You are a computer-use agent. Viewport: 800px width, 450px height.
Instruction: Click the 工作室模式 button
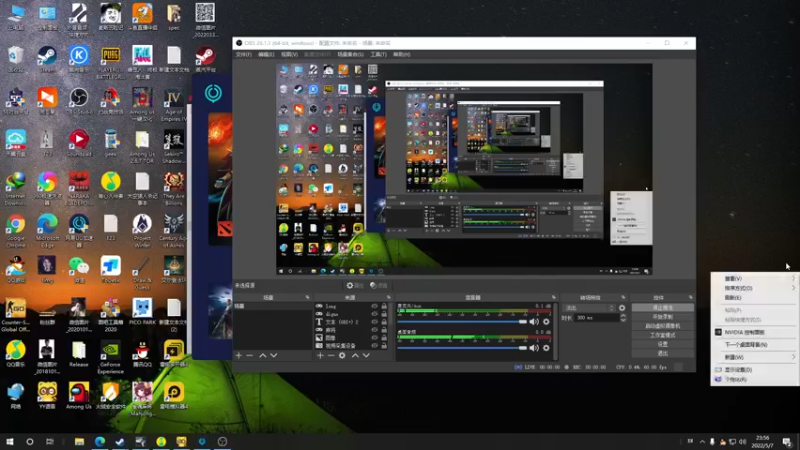click(662, 335)
